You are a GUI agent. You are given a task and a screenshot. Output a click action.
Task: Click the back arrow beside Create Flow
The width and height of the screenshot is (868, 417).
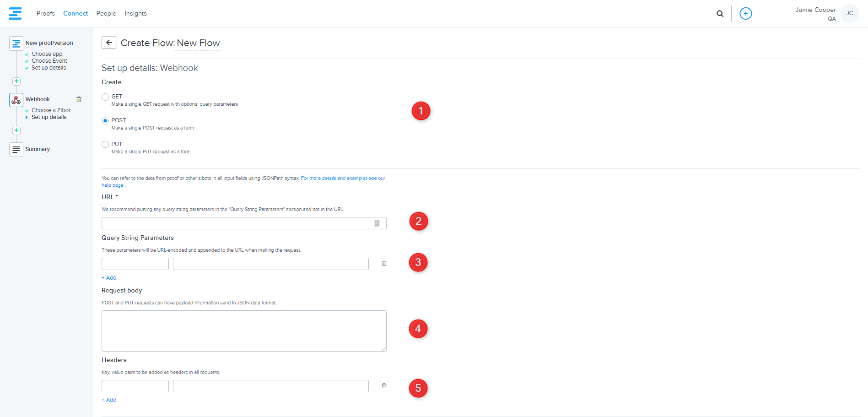point(109,43)
